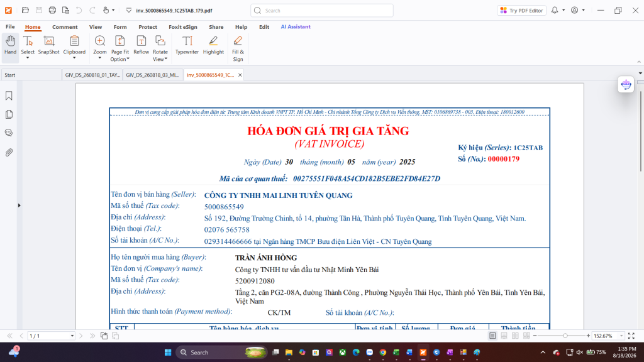Open the Protect ribbon tab
This screenshot has height=362, width=644.
pyautogui.click(x=148, y=26)
